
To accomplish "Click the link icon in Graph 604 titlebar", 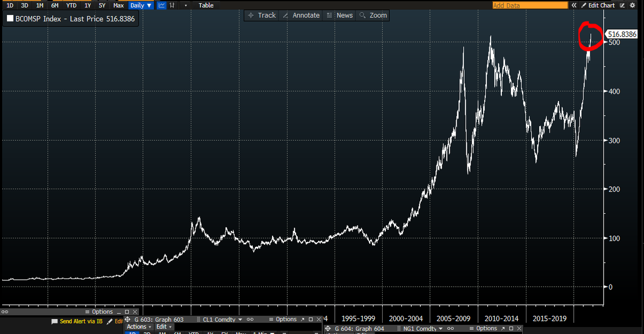I will coord(450,329).
